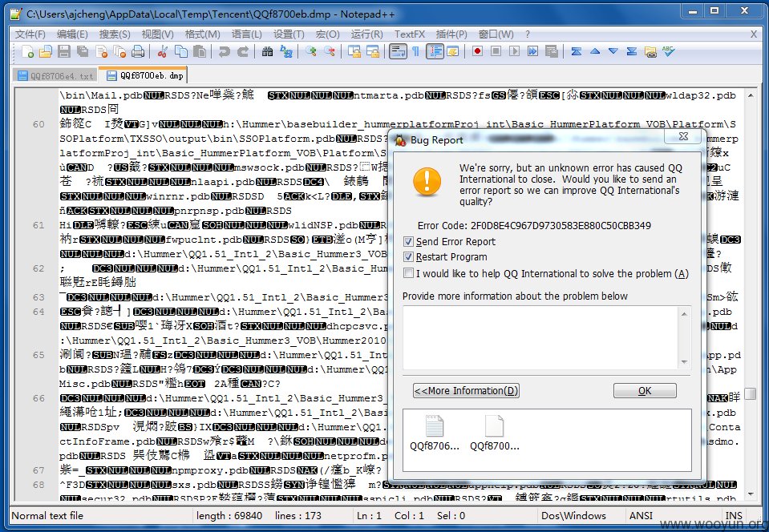The width and height of the screenshot is (769, 532).
Task: Toggle the word wrap toolbar button
Action: tap(398, 51)
